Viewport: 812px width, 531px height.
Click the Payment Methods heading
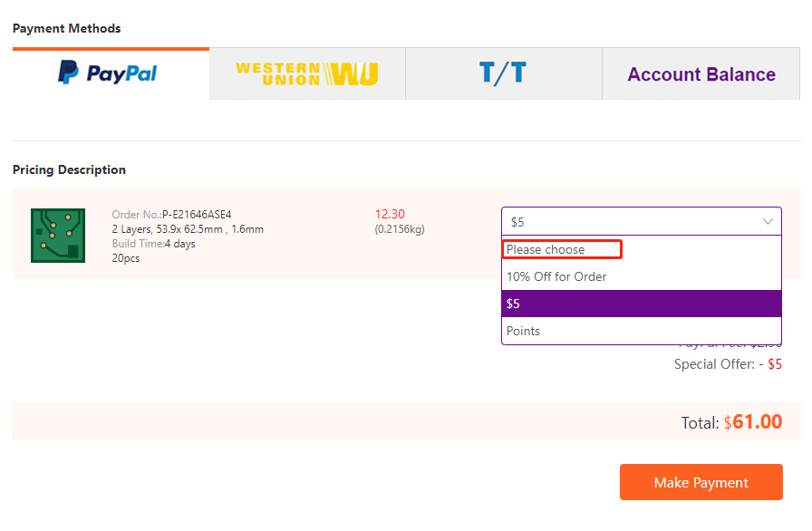pyautogui.click(x=66, y=28)
